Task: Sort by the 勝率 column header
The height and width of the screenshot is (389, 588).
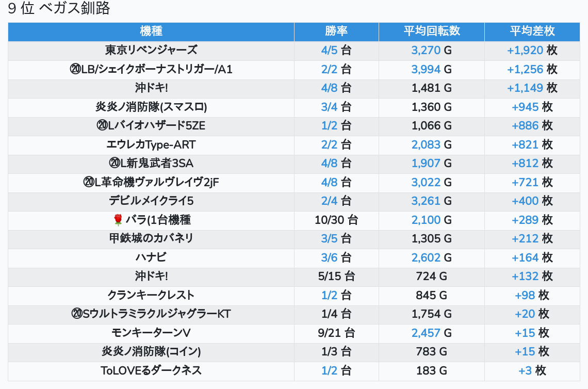Action: pyautogui.click(x=336, y=31)
